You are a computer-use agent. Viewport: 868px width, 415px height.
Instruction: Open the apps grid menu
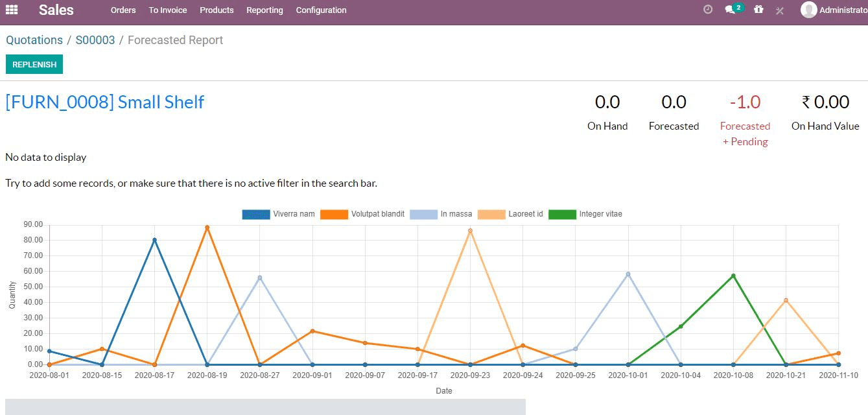coord(12,10)
